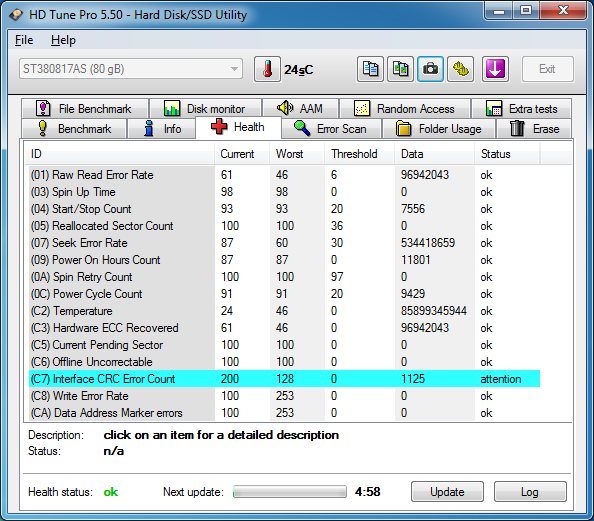Click the temperature thermometer icon
Screen dimensions: 594x521
coord(267,69)
